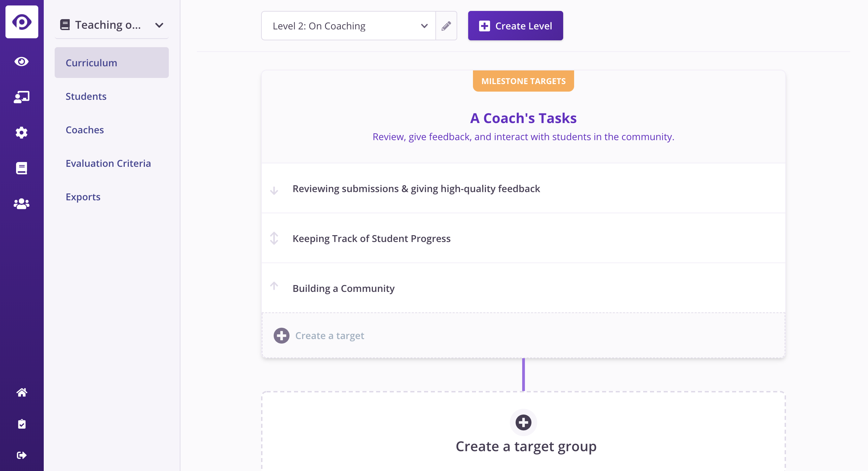Click the settings gear icon in sidebar

(x=22, y=132)
